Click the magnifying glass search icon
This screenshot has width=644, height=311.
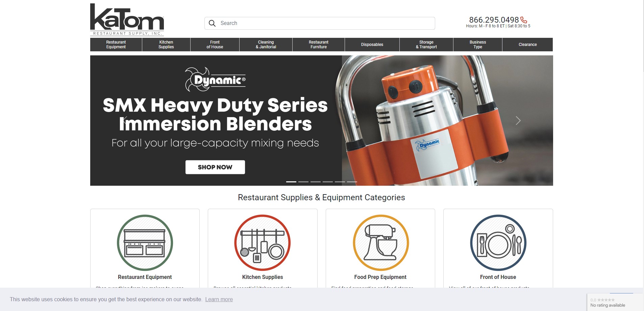212,23
